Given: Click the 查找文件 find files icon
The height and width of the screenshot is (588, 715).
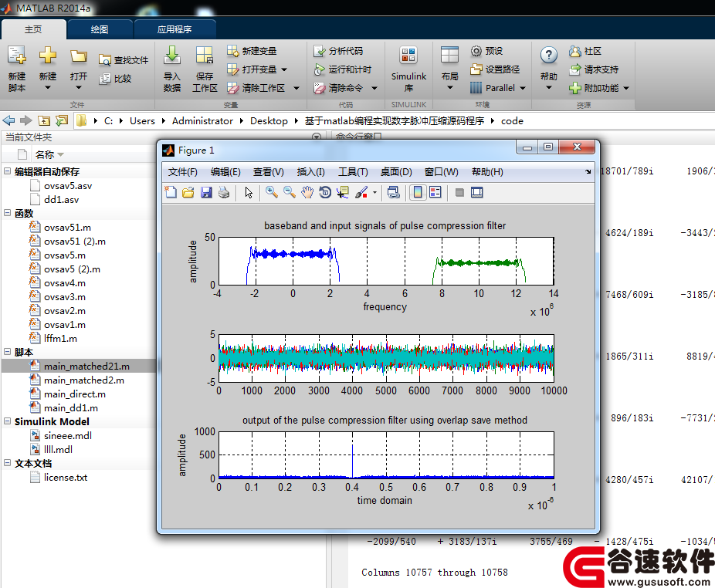Looking at the screenshot, I should click(x=105, y=60).
